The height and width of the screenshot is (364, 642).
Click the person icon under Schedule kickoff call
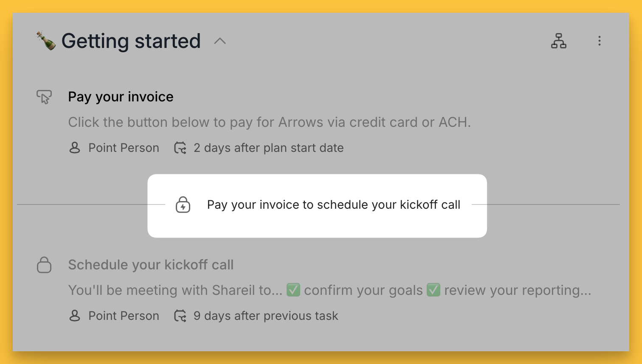(x=75, y=316)
